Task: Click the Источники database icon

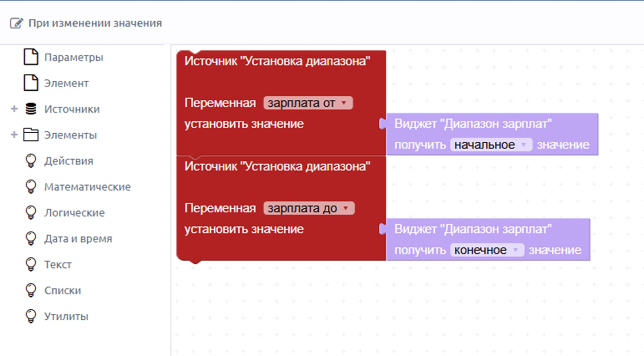Action: pos(31,109)
